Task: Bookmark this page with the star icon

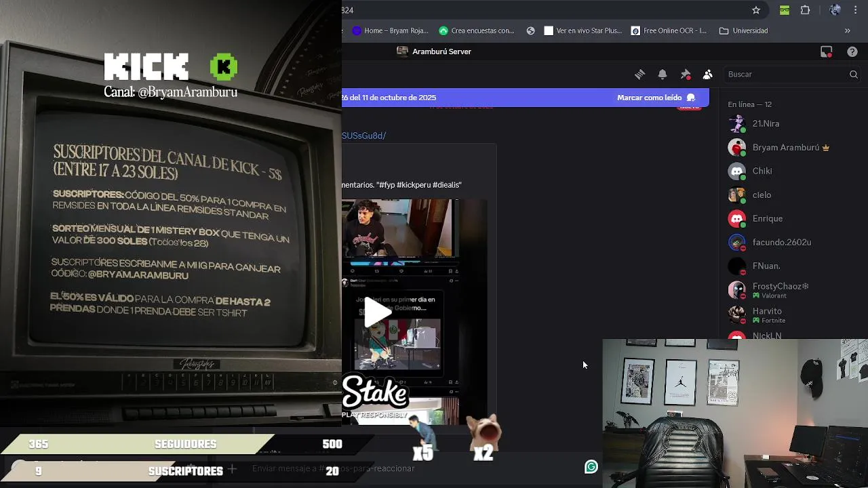Action: point(756,10)
